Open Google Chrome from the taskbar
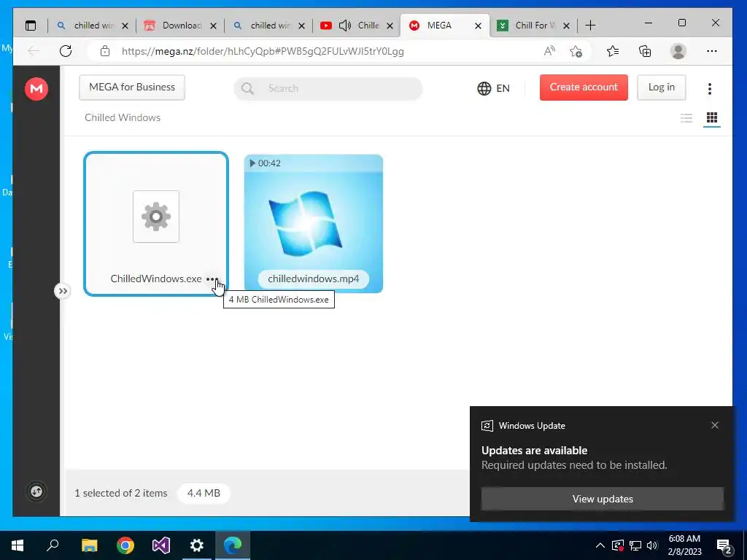The height and width of the screenshot is (560, 747). [x=125, y=545]
